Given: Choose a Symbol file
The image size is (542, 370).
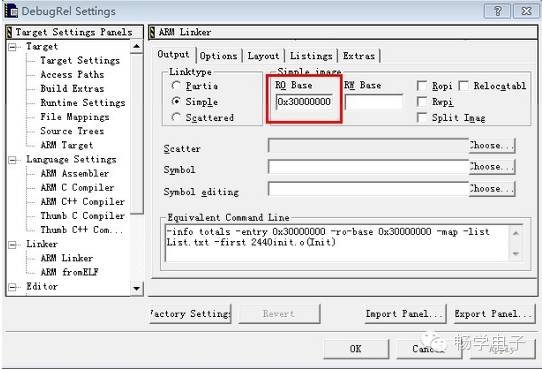Looking at the screenshot, I should pos(492,167).
